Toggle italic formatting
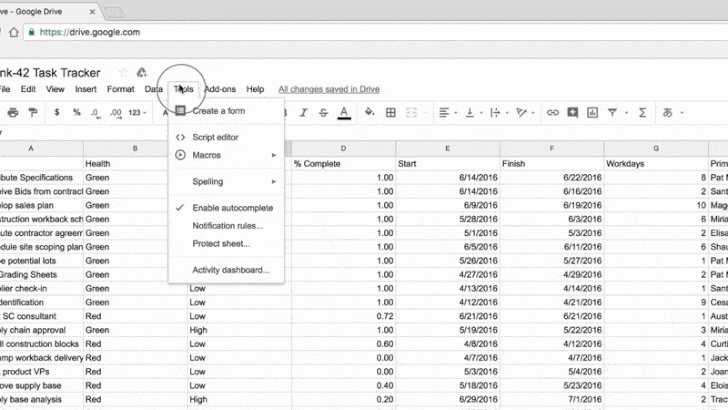This screenshot has width=728, height=410. [304, 112]
